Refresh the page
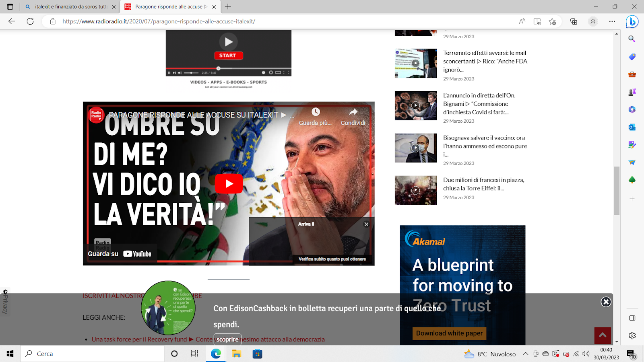Image resolution: width=644 pixels, height=362 pixels. tap(30, 21)
